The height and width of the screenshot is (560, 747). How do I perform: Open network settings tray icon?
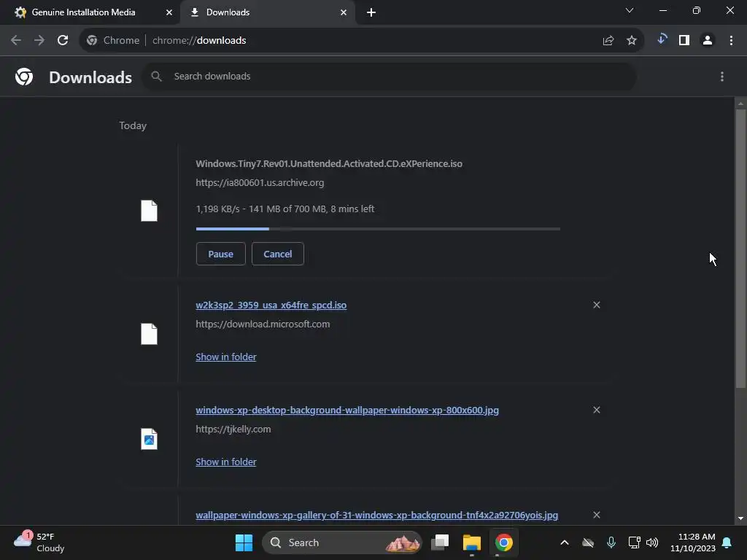coord(634,542)
